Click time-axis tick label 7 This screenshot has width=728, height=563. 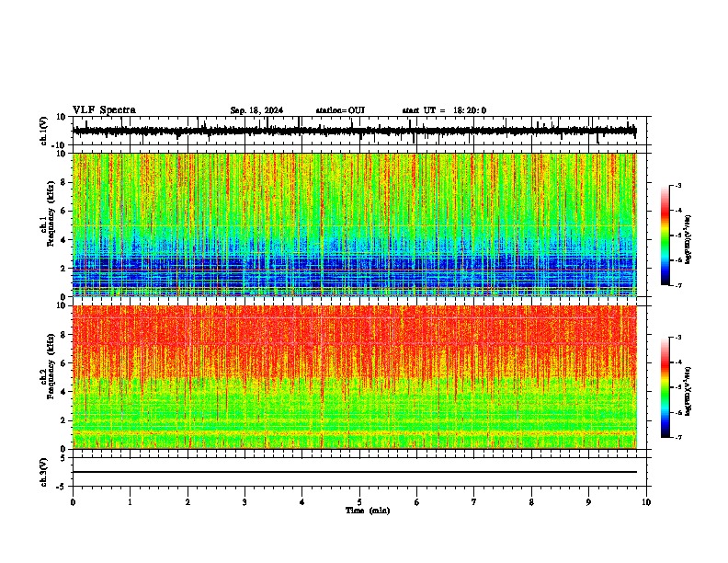click(474, 502)
